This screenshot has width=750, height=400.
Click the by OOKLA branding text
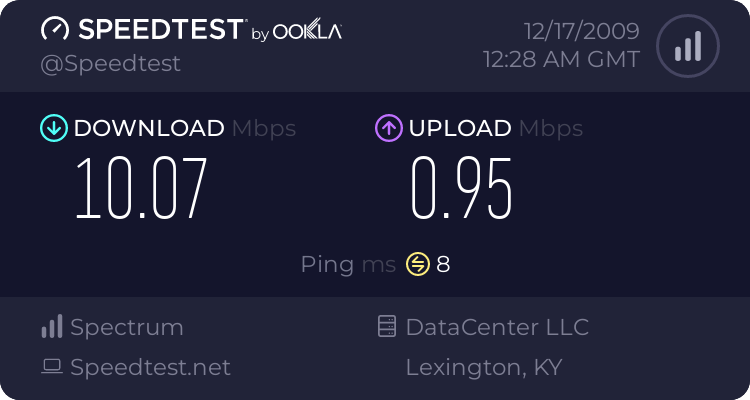tap(296, 33)
